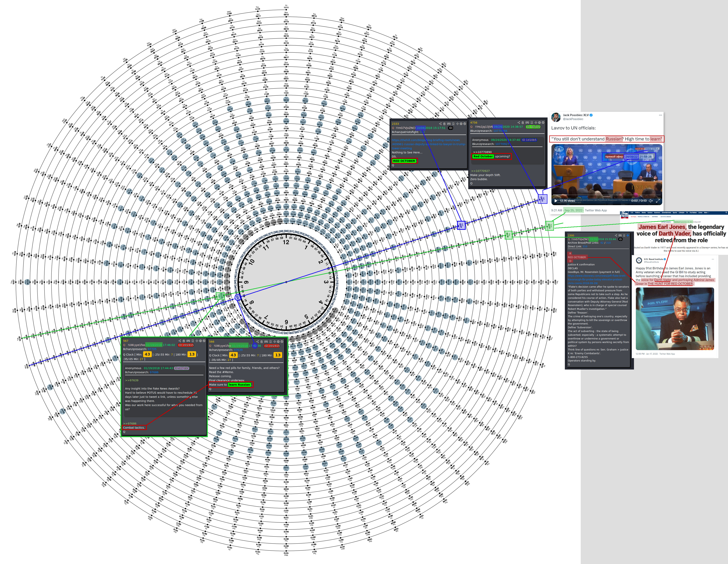Open search icon in Fox News header
Screen dimensions: 728x564
(x=726, y=213)
